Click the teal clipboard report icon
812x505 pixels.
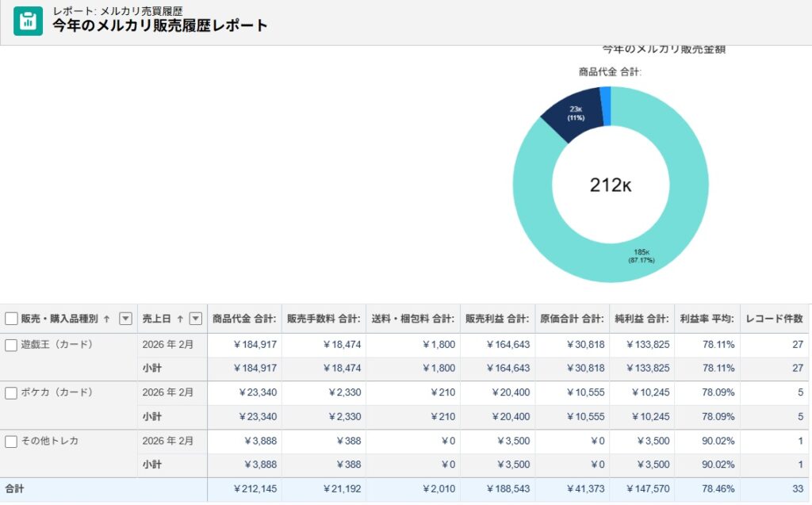28,21
